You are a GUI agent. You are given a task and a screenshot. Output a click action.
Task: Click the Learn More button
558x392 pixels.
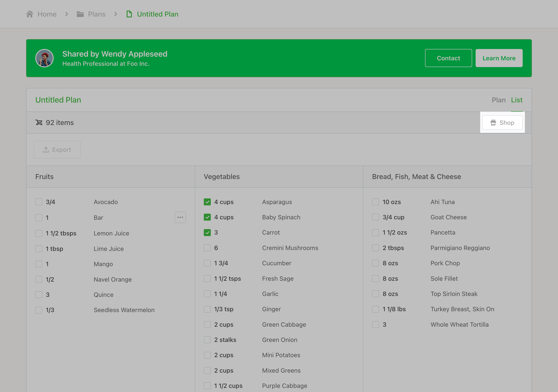click(x=499, y=58)
